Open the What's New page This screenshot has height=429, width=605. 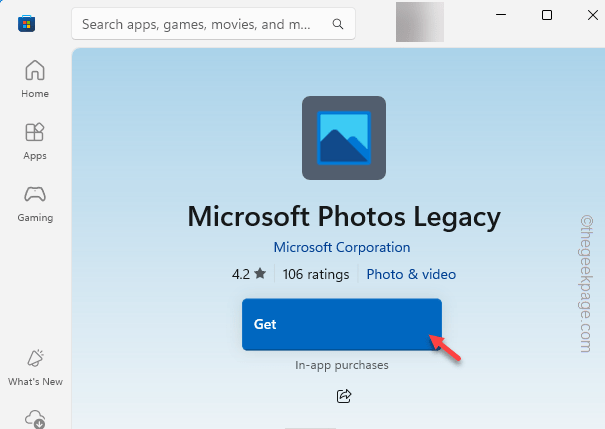[x=35, y=368]
